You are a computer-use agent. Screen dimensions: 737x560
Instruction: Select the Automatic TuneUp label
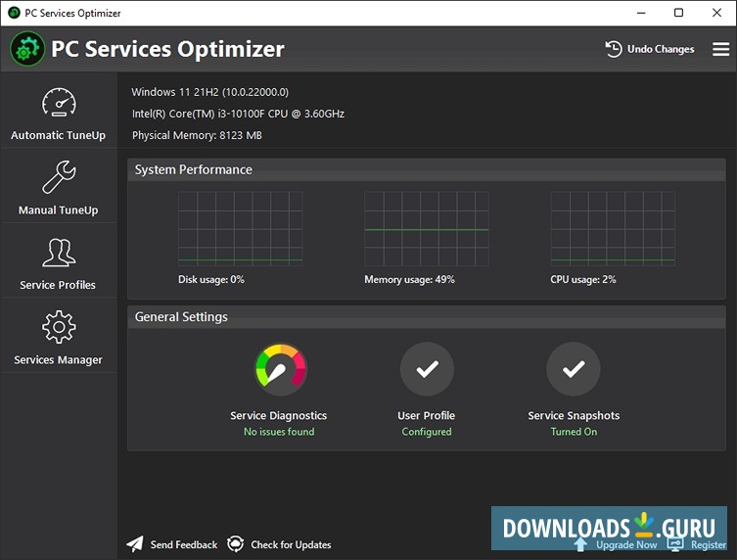point(59,135)
